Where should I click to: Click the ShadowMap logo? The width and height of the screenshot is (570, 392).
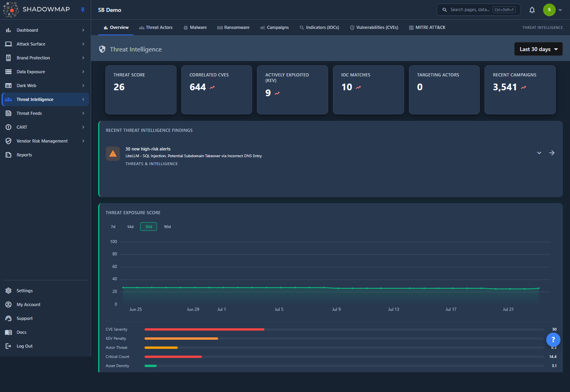36,10
